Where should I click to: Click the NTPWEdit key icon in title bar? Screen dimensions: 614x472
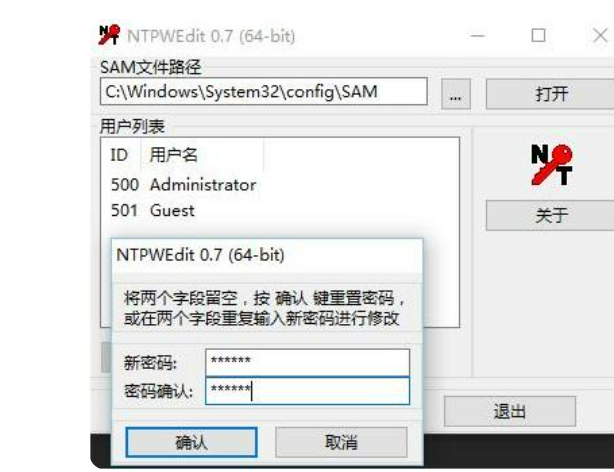(109, 34)
